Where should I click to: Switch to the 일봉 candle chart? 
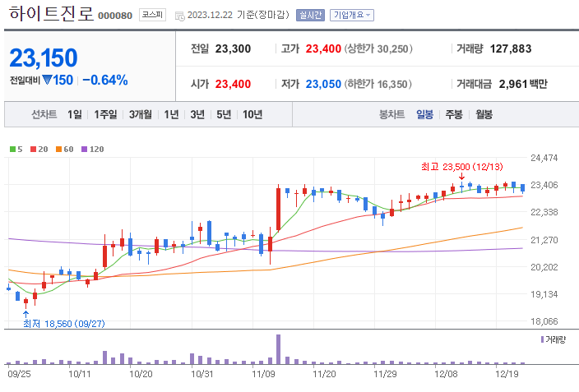(x=424, y=114)
